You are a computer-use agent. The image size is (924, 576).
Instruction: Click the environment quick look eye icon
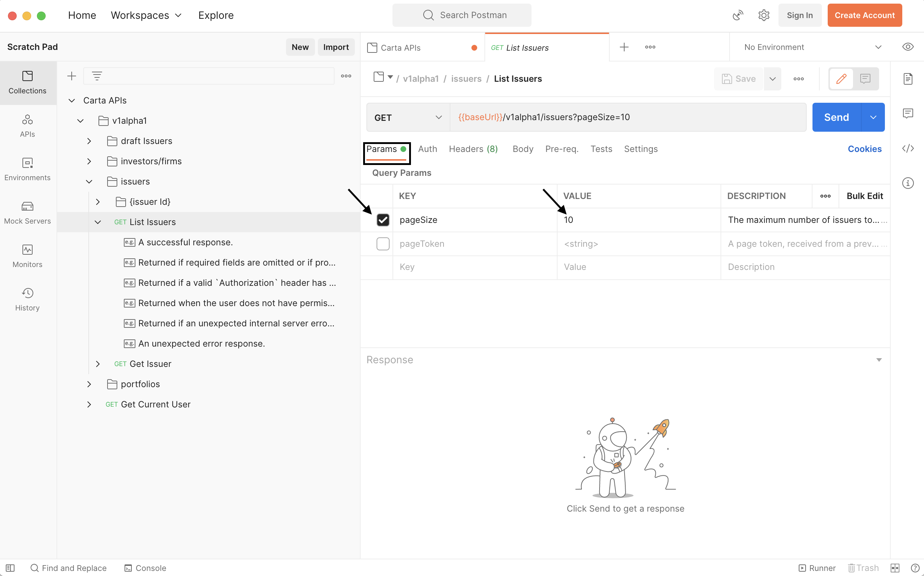(x=908, y=47)
